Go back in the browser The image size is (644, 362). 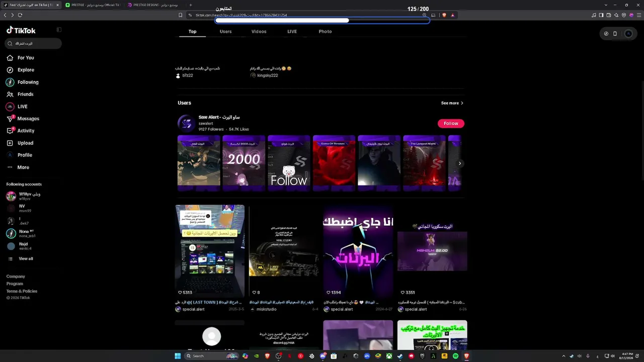click(x=5, y=15)
